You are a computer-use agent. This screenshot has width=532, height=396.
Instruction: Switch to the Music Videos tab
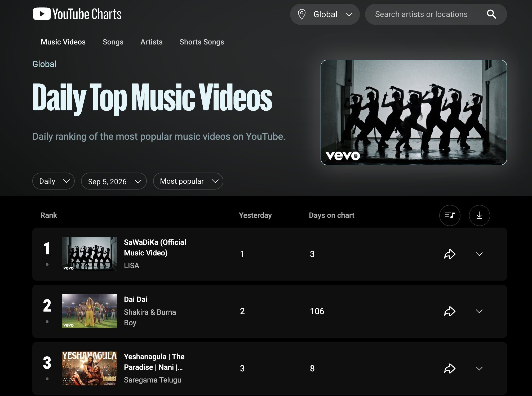(x=63, y=42)
